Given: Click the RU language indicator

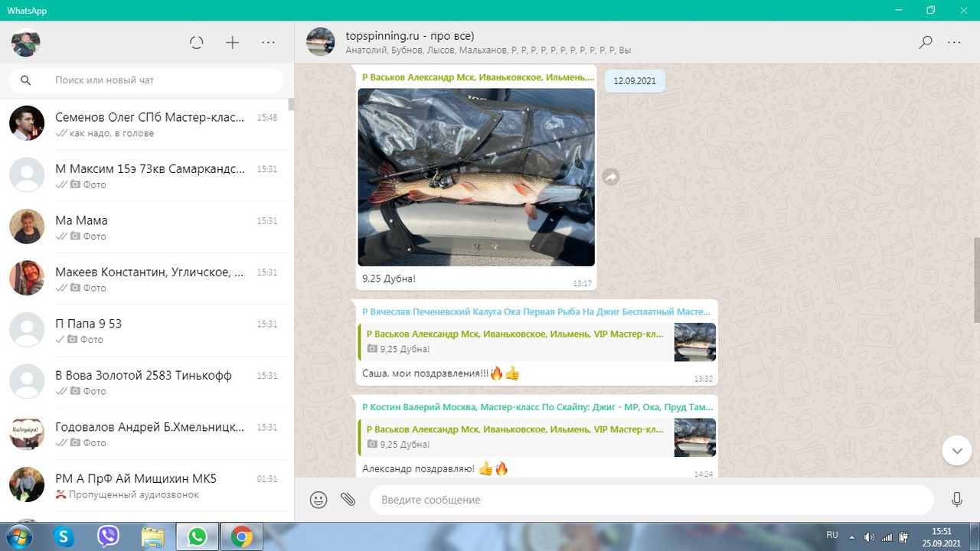Looking at the screenshot, I should (832, 536).
